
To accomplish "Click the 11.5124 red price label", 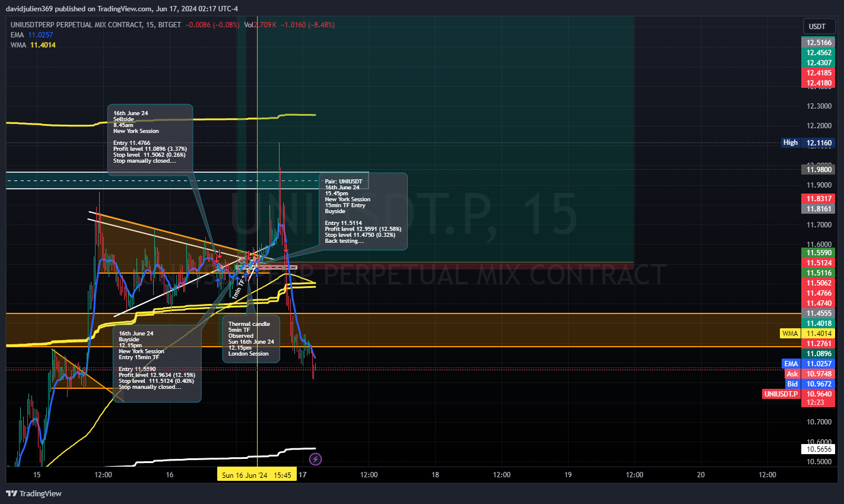I will 818,263.
